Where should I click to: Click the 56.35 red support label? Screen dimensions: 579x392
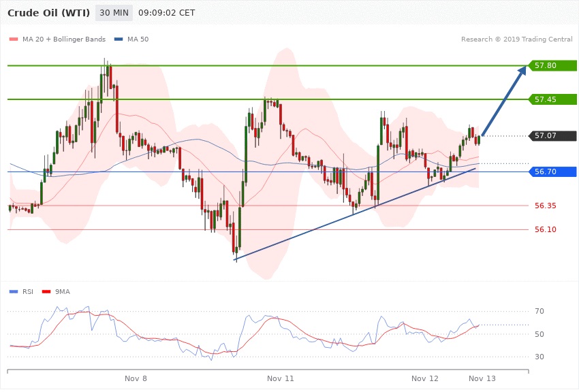coord(545,205)
